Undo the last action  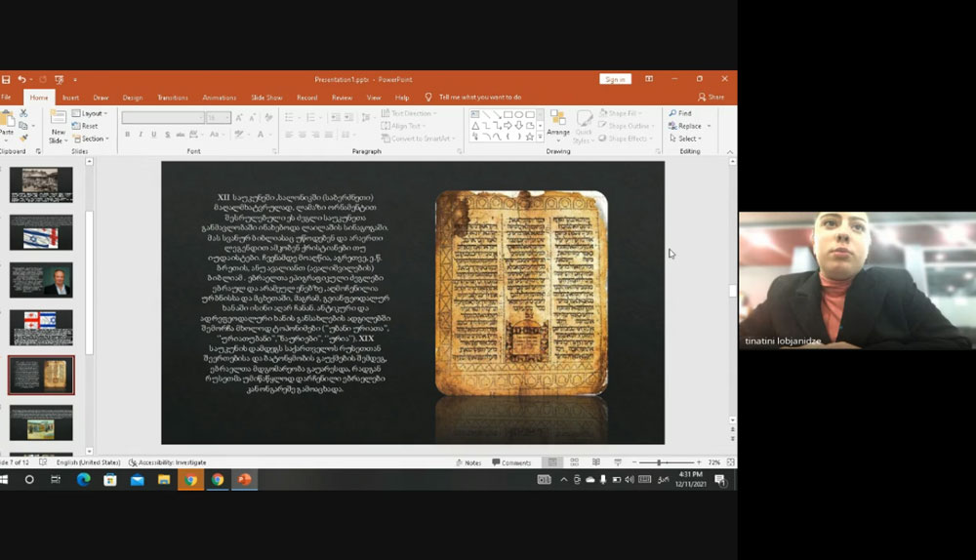pos(21,79)
